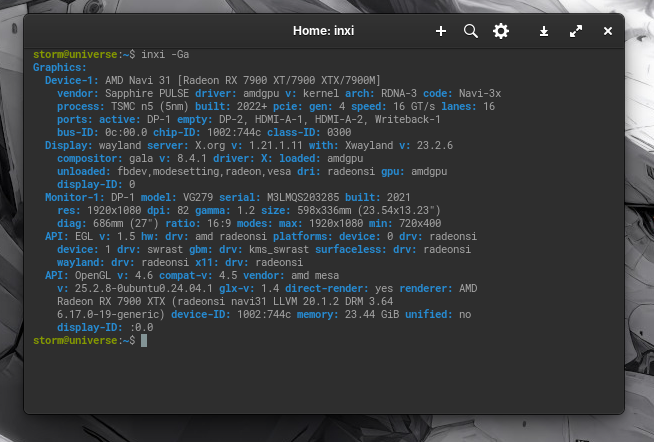
Task: Click the 'Device-1:' label in output
Action: tap(71, 80)
